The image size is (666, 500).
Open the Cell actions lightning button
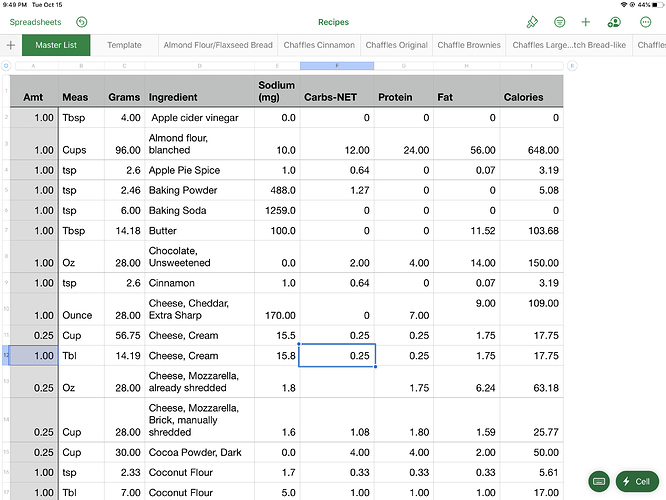click(x=637, y=481)
